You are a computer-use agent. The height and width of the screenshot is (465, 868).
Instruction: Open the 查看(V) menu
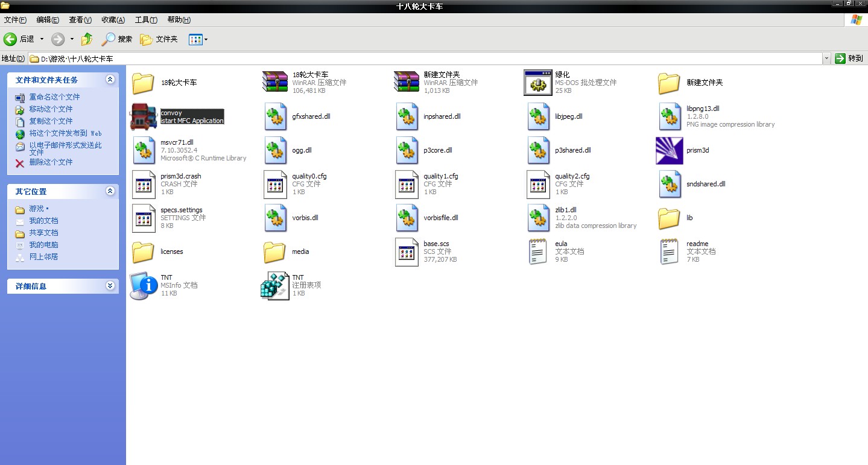click(80, 20)
